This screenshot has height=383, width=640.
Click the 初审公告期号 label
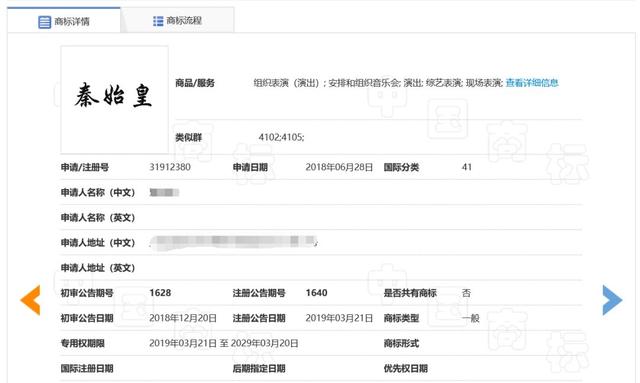point(87,293)
